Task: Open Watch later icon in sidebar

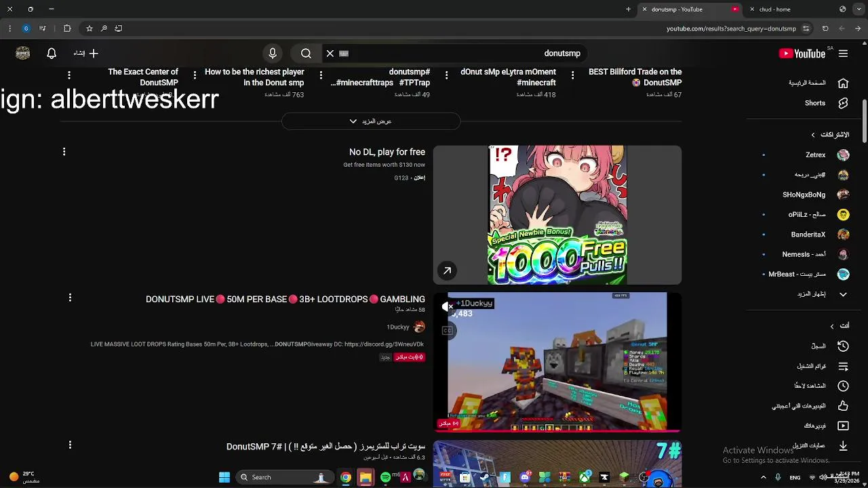Action: [x=843, y=386]
